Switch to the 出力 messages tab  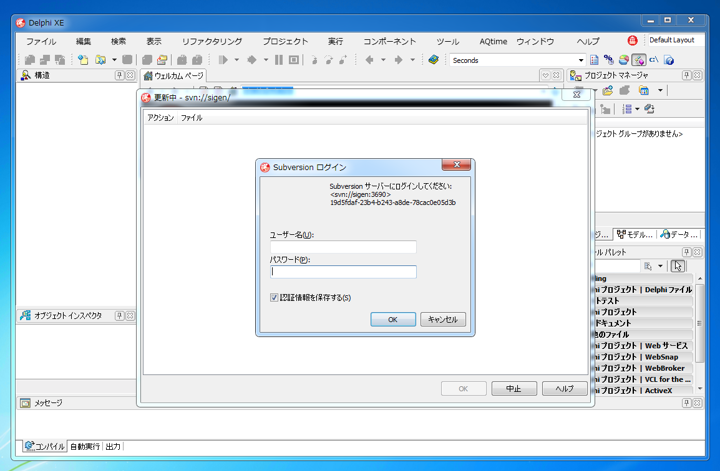113,446
